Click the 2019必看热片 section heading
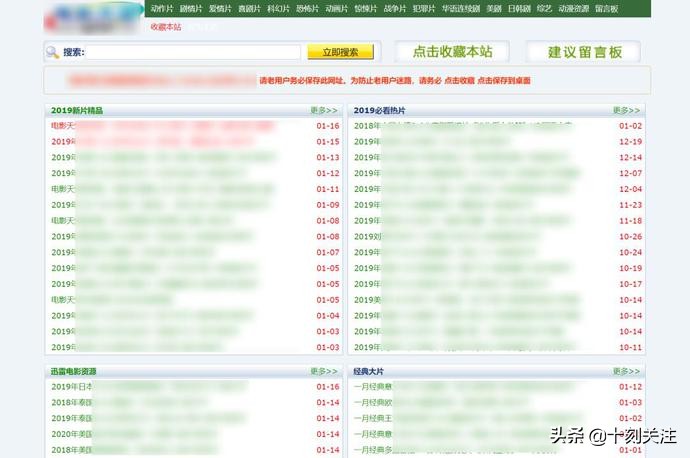The width and height of the screenshot is (690, 458). click(379, 110)
